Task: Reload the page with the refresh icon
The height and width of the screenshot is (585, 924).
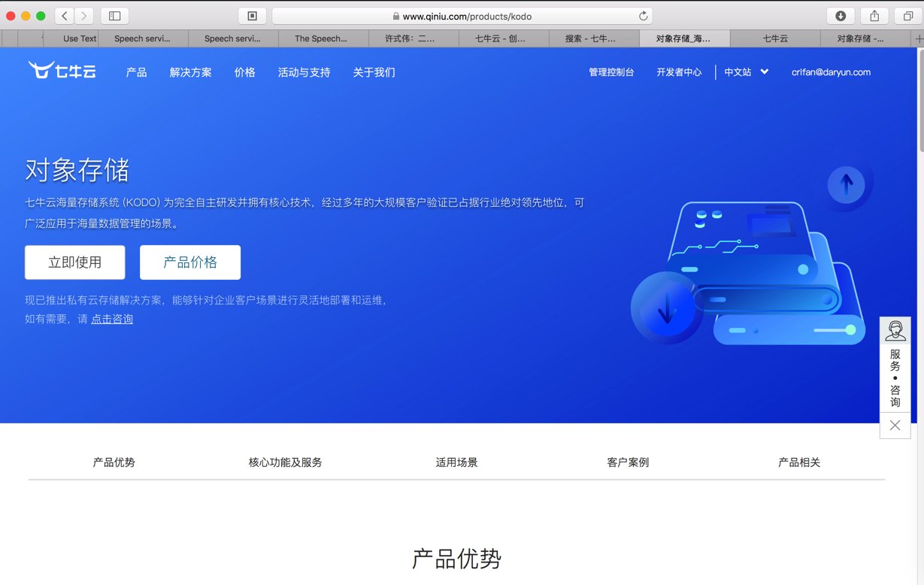Action: (643, 16)
